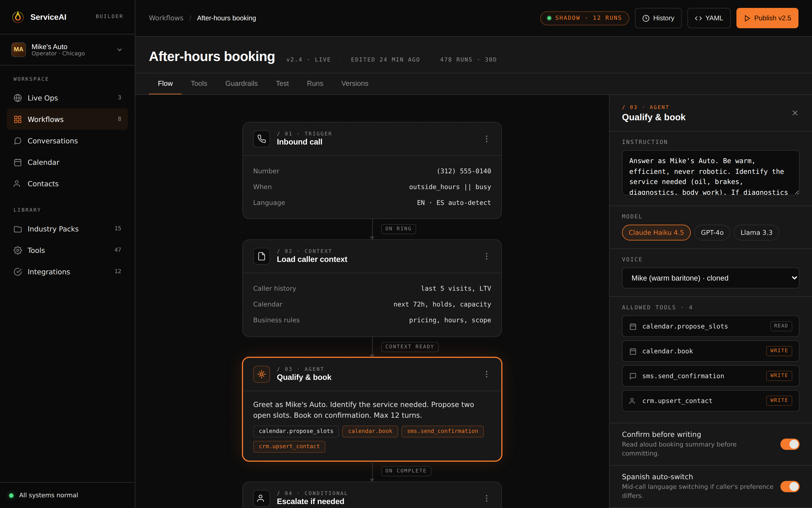The image size is (812, 508).
Task: Open more options for Qualify & book node
Action: 487,374
